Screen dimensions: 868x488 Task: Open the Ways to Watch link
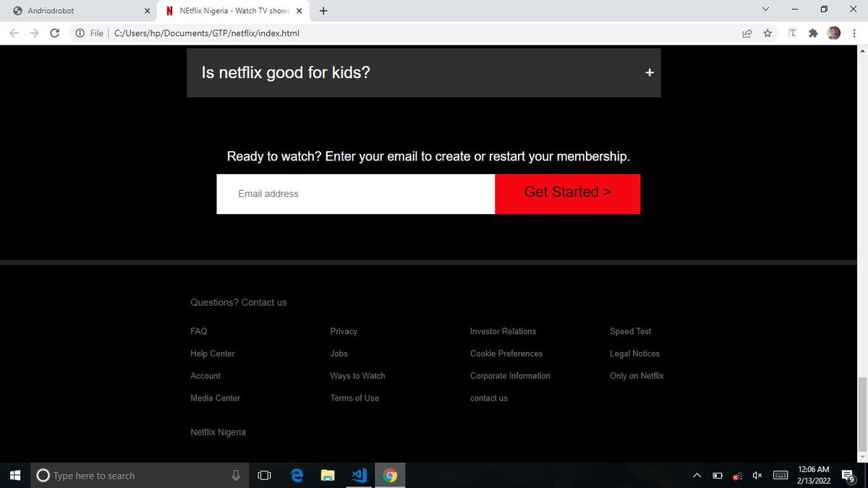point(358,376)
